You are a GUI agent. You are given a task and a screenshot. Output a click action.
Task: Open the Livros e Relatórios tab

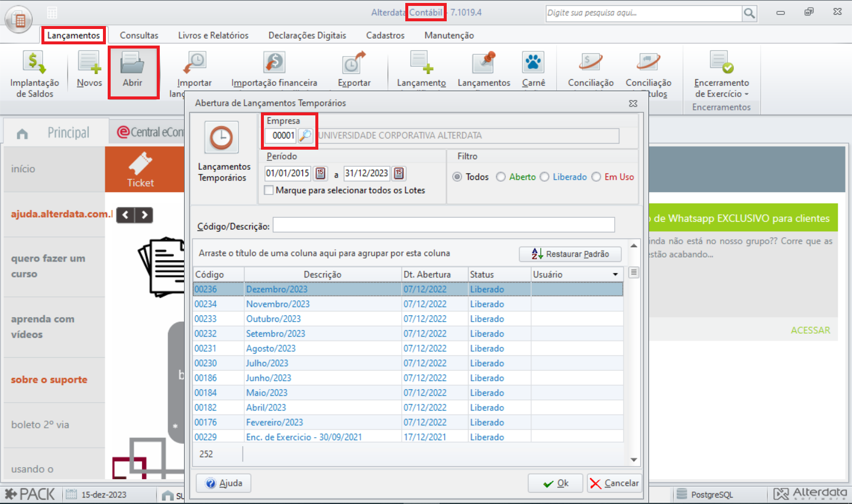pos(214,35)
